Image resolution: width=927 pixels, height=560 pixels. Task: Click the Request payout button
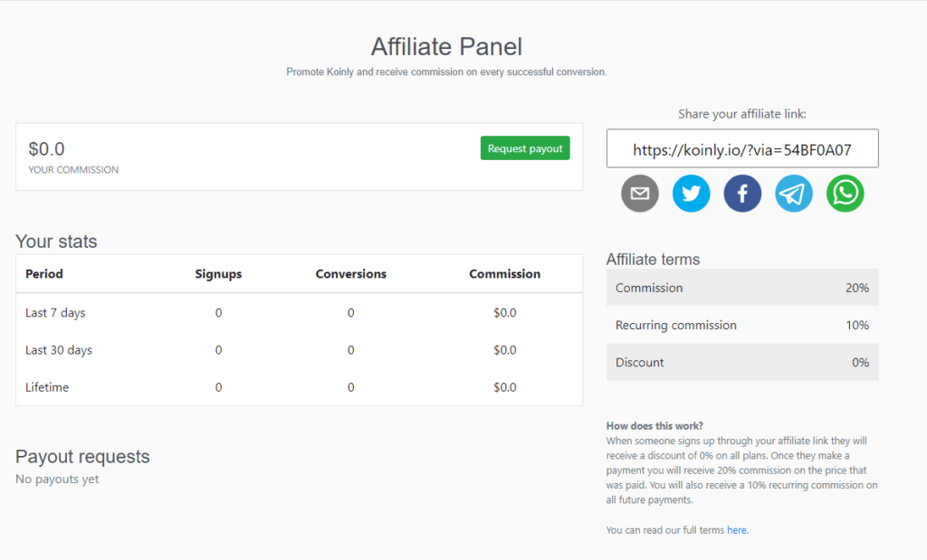525,148
